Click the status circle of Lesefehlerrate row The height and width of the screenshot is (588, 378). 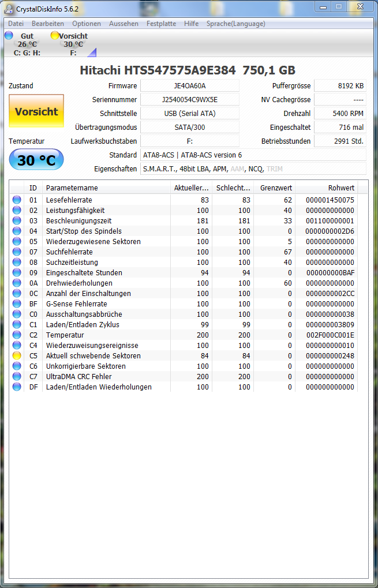pyautogui.click(x=17, y=200)
